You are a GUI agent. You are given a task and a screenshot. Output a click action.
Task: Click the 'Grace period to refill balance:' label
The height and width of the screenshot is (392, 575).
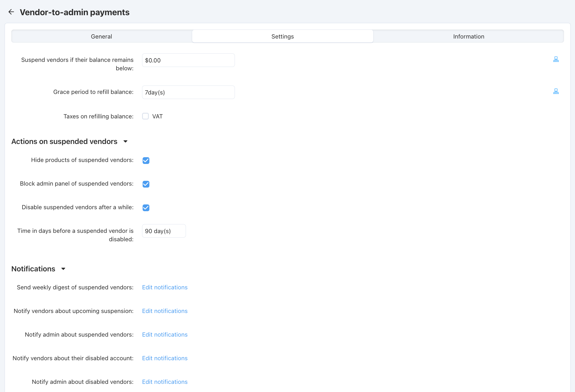pyautogui.click(x=93, y=92)
